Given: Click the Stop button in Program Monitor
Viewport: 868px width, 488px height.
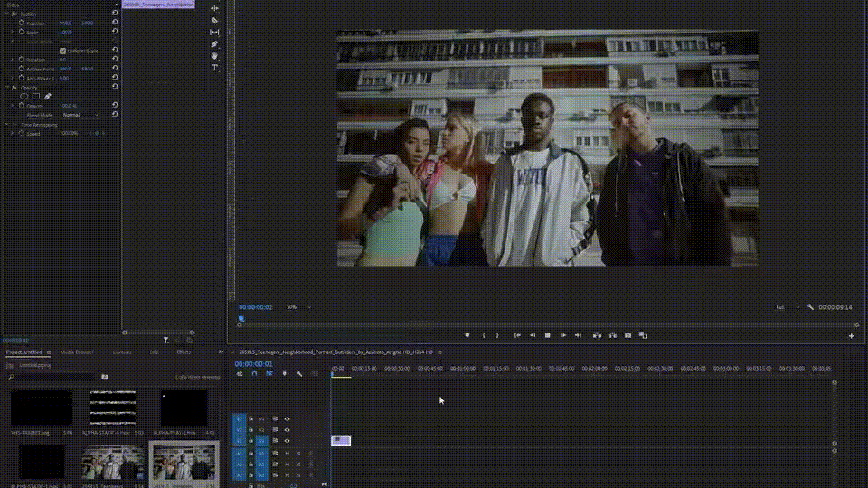Looking at the screenshot, I should (547, 335).
